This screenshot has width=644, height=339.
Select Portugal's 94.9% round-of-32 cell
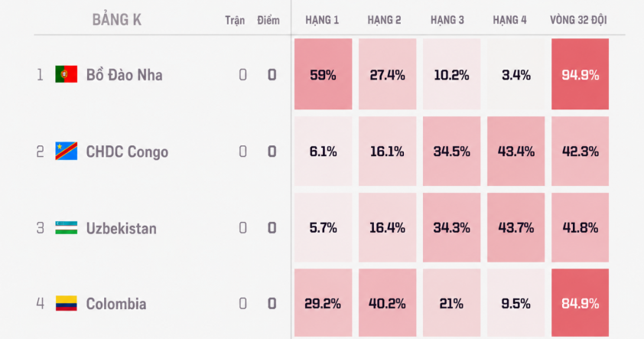580,74
